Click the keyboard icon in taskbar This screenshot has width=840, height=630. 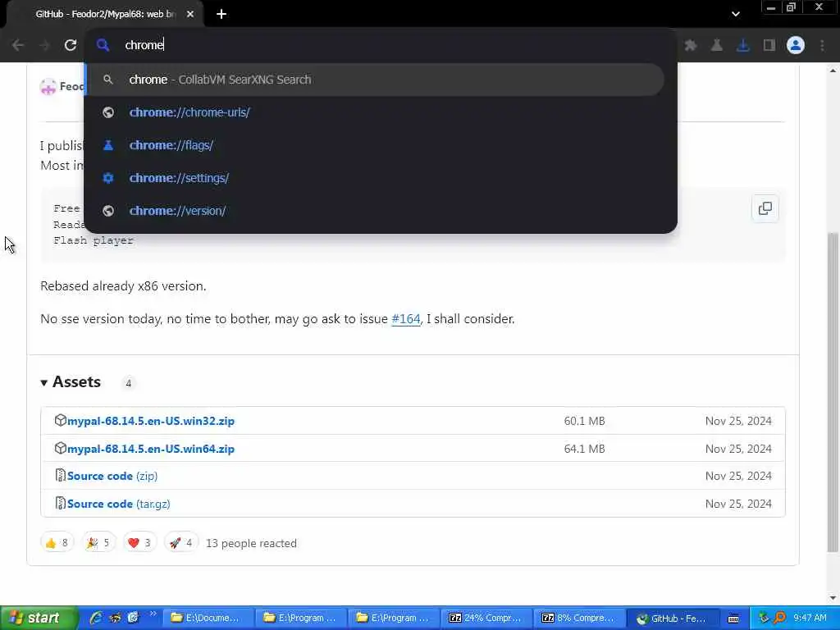point(733,619)
